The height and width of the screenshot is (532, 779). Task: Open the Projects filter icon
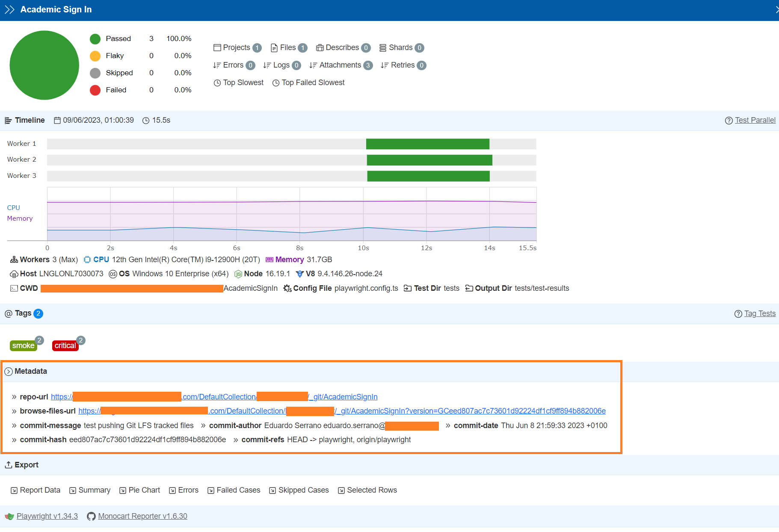217,47
